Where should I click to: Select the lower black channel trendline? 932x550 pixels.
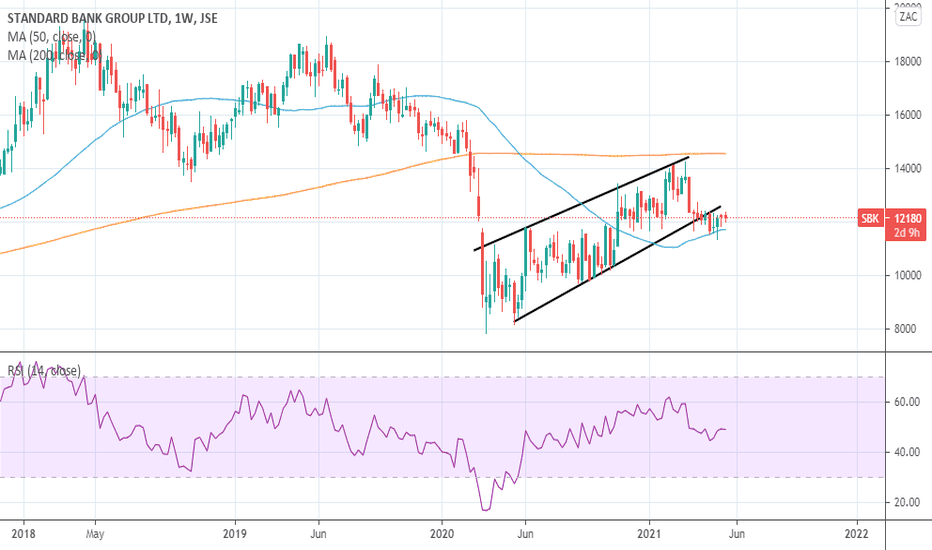pyautogui.click(x=617, y=265)
